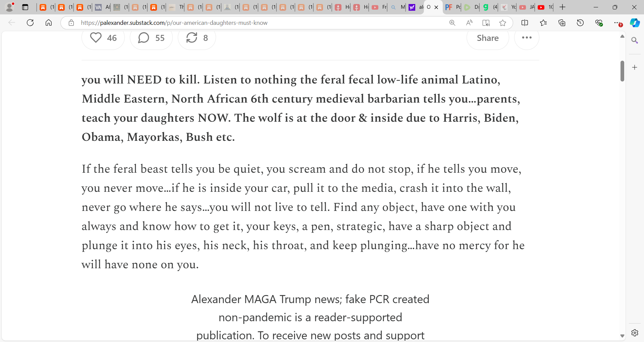Click the like count 46

pyautogui.click(x=112, y=38)
